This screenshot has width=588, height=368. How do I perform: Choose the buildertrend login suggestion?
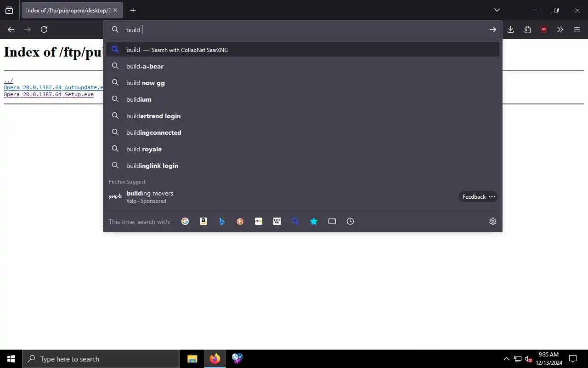tap(303, 116)
